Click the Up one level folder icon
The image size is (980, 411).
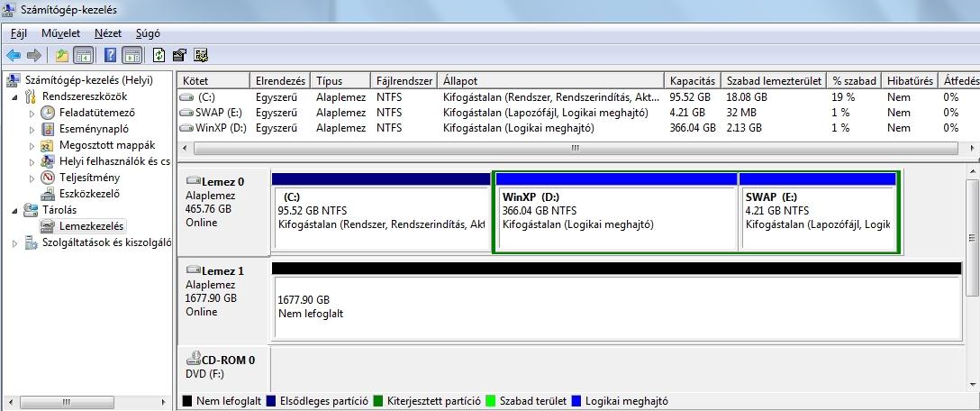pos(61,56)
